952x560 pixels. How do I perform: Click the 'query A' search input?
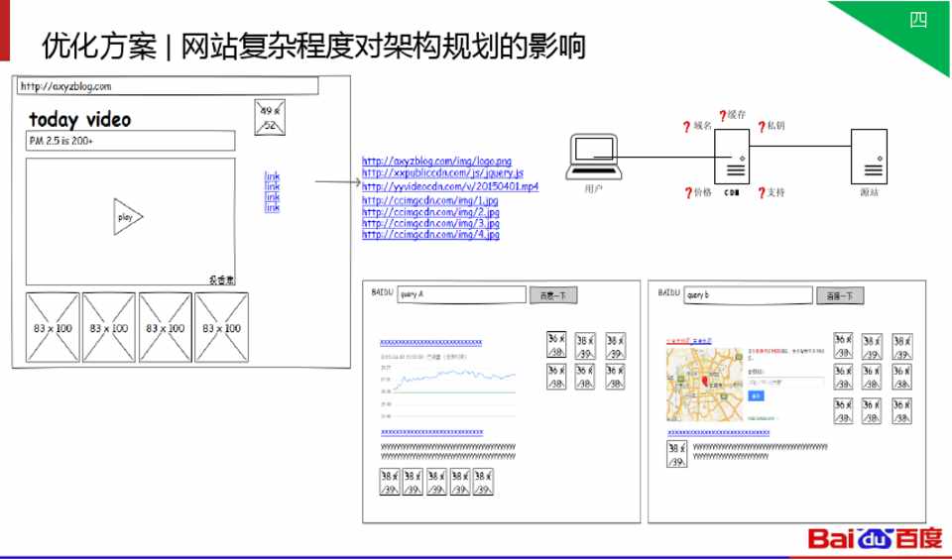click(x=460, y=295)
